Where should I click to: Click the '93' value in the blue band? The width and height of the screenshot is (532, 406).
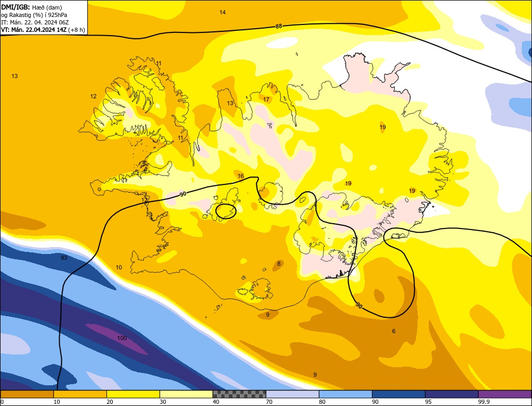click(64, 258)
